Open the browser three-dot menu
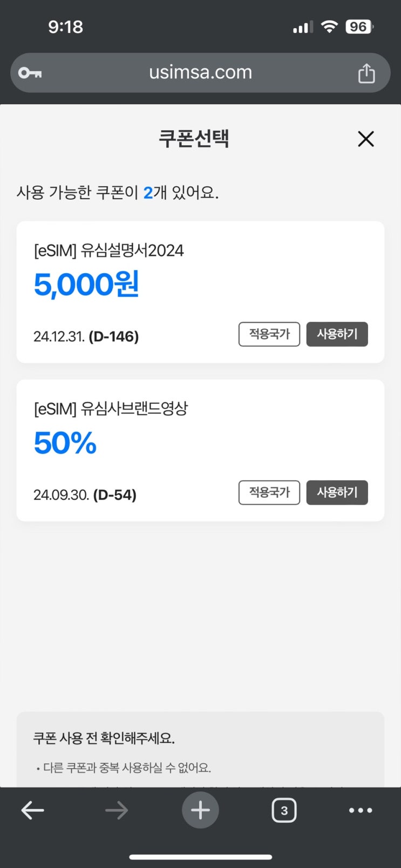 [x=361, y=810]
